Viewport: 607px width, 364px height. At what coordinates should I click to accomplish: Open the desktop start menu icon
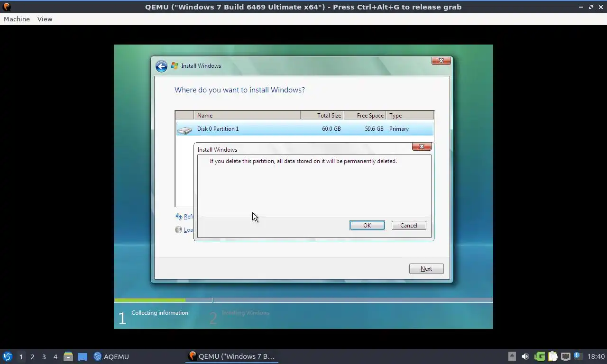point(8,356)
